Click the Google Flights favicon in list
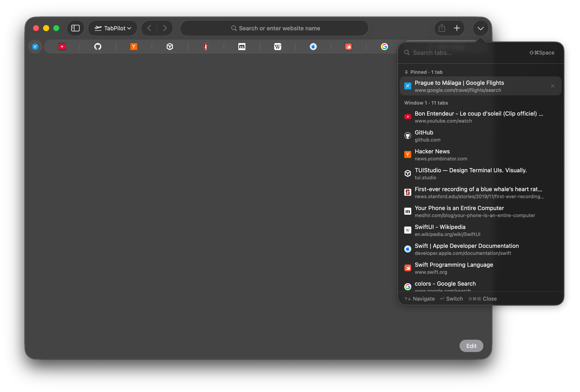 click(x=408, y=86)
